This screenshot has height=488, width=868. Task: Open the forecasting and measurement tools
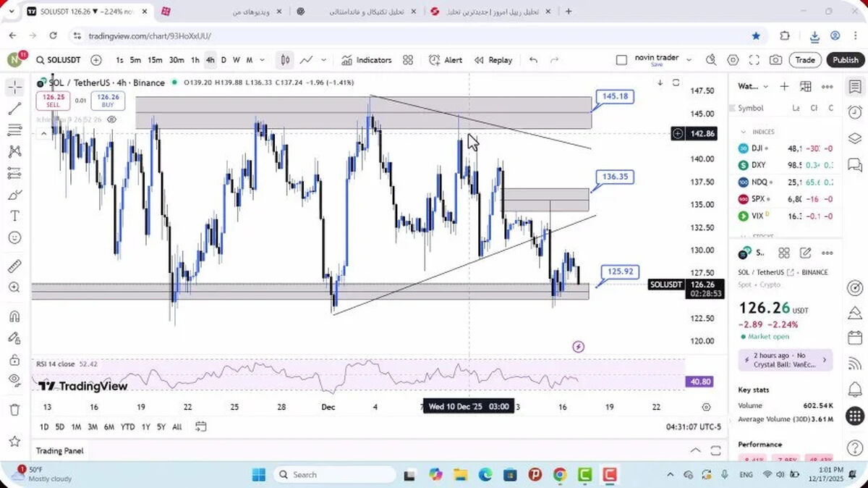(x=14, y=173)
